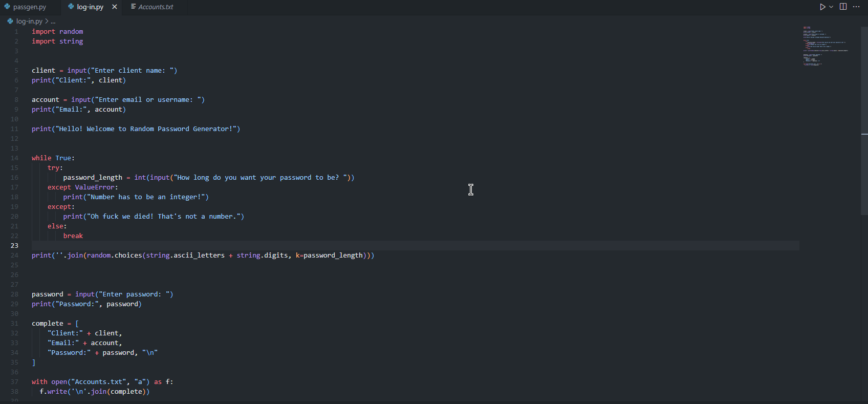Close the log-in.py tab
Image resolution: width=868 pixels, height=404 pixels.
[x=115, y=7]
